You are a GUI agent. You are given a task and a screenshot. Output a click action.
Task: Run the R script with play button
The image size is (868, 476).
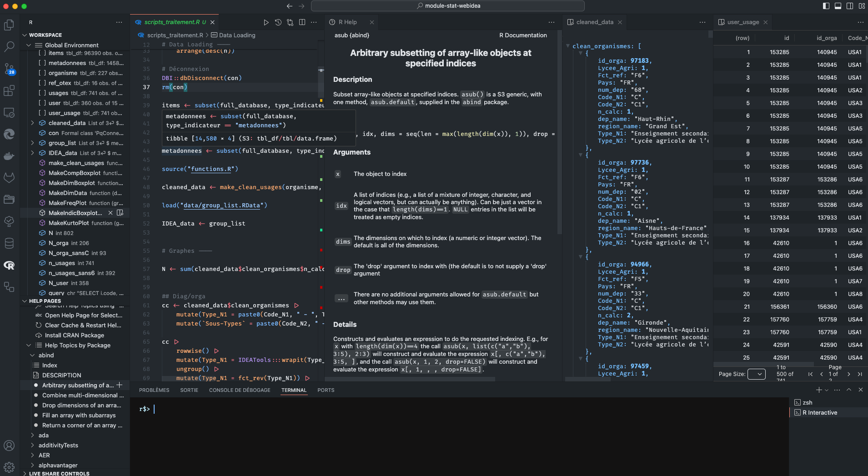266,22
